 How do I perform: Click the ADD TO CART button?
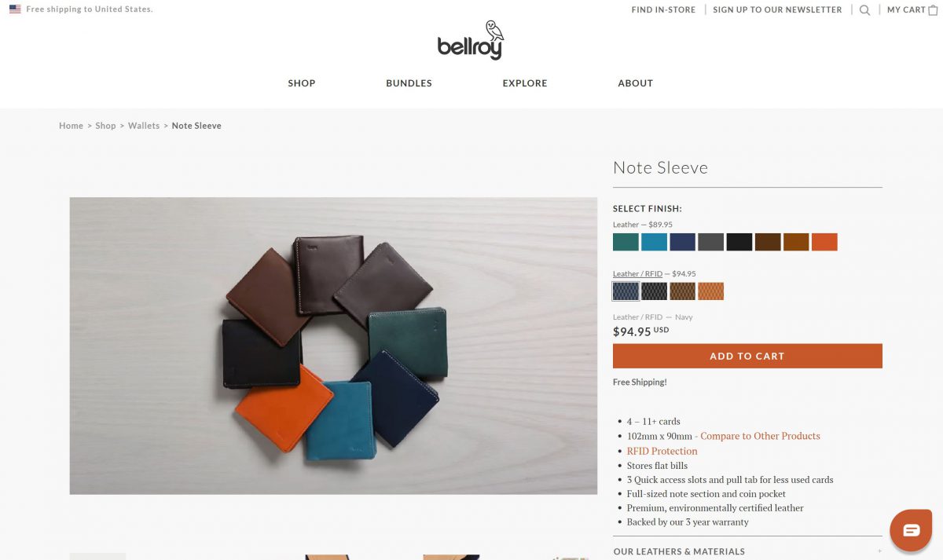[x=747, y=356]
